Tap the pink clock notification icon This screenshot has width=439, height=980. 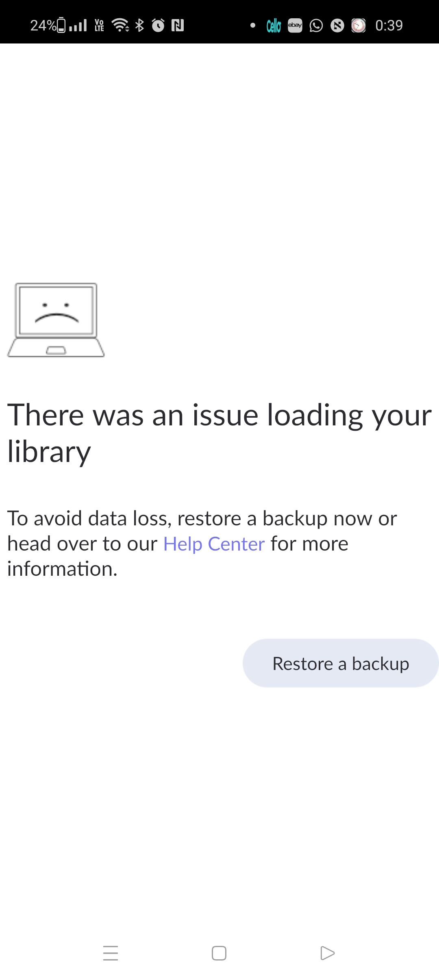point(359,26)
